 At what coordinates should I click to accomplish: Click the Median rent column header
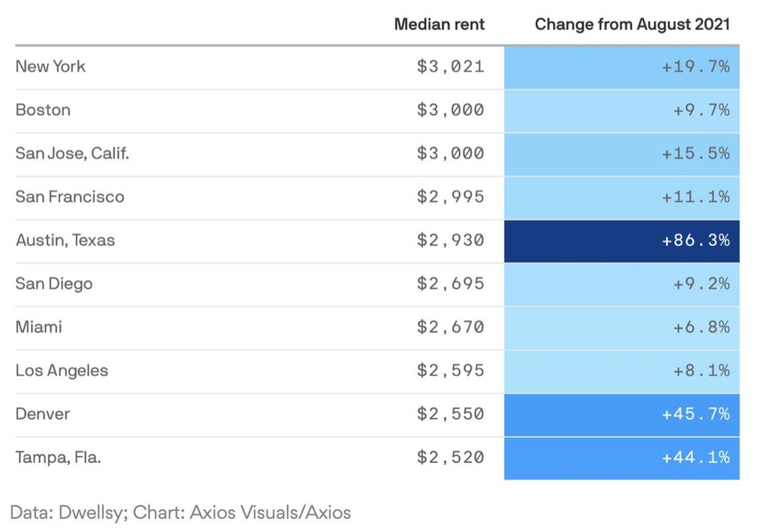[x=439, y=24]
